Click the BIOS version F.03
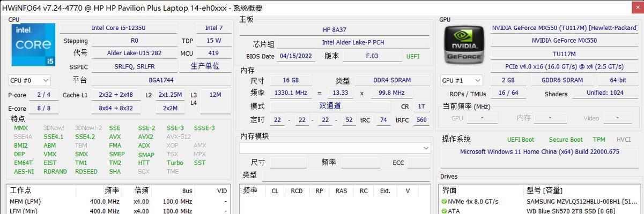The height and width of the screenshot is (214, 644). click(x=372, y=56)
